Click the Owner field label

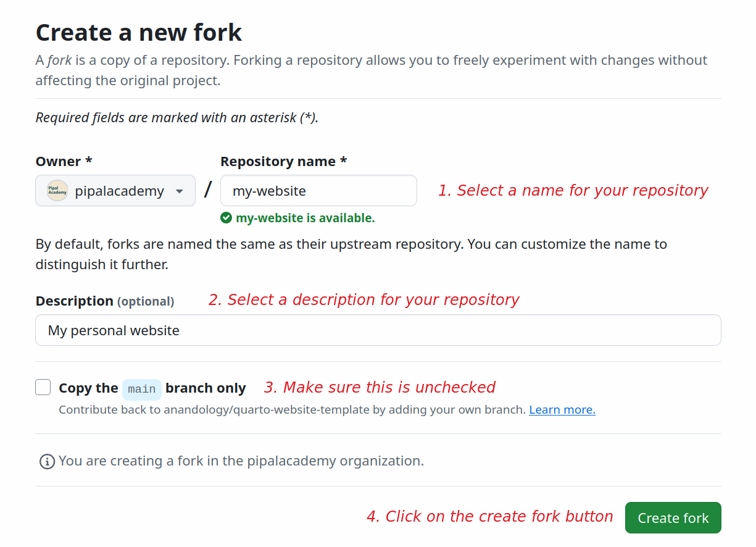[64, 161]
